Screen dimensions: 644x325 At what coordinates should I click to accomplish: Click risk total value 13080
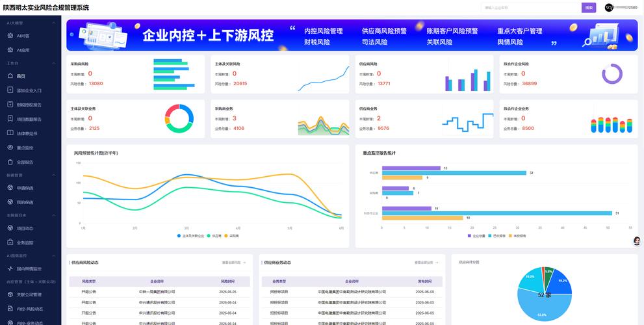point(96,83)
